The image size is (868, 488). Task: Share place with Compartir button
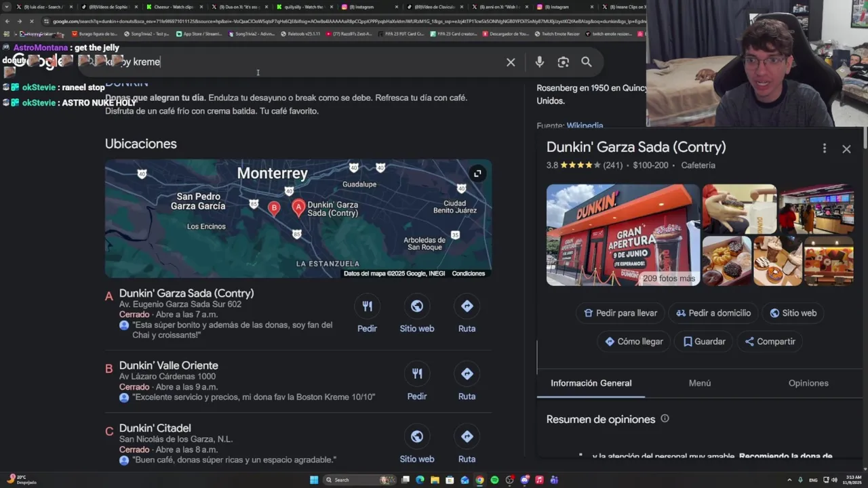click(770, 342)
